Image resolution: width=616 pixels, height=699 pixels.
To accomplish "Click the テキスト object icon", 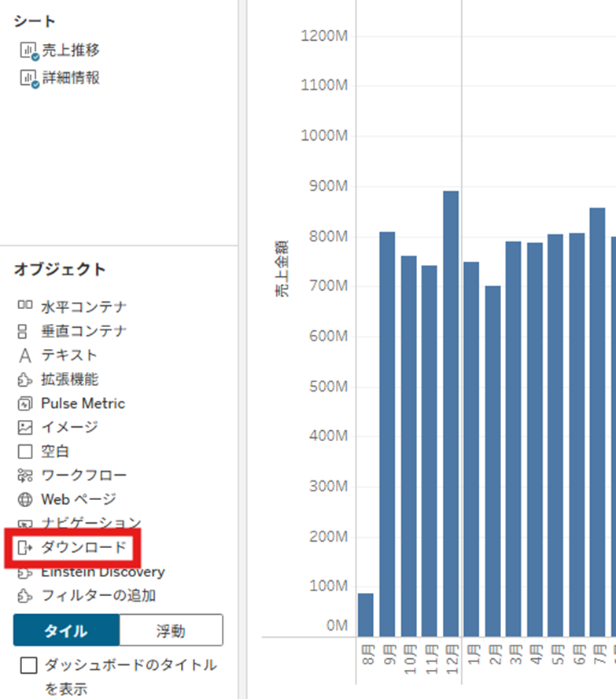I will [x=25, y=355].
